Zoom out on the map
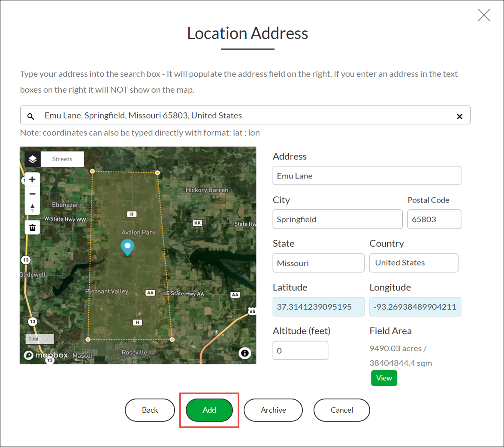The width and height of the screenshot is (504, 447). [x=32, y=194]
